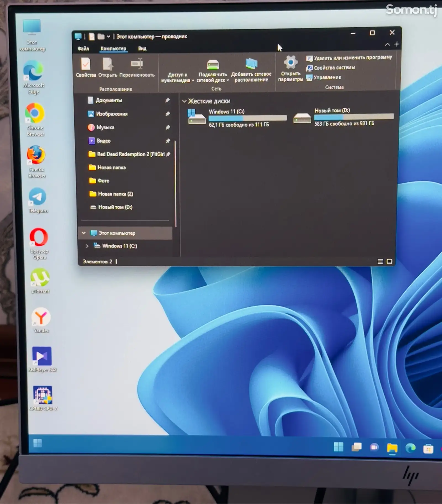The height and width of the screenshot is (504, 442).
Task: Unpin Видео using its pin icon
Action: click(168, 141)
